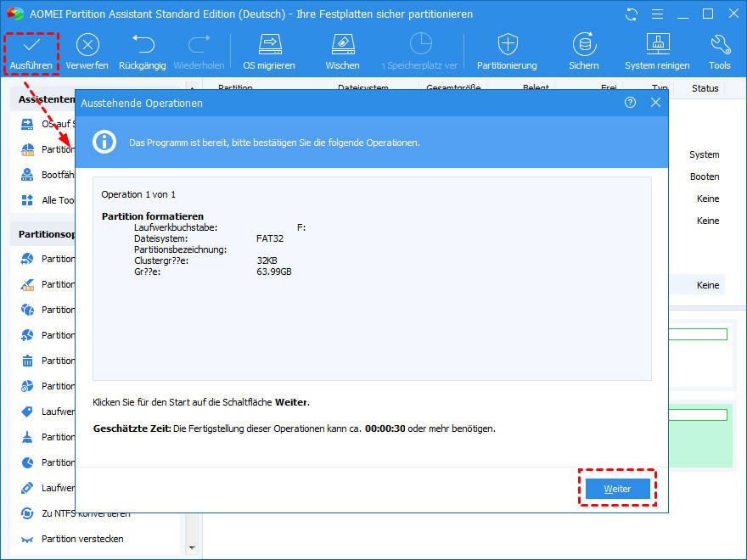This screenshot has width=747, height=560.
Task: Click the 63.99GB size value
Action: [274, 272]
